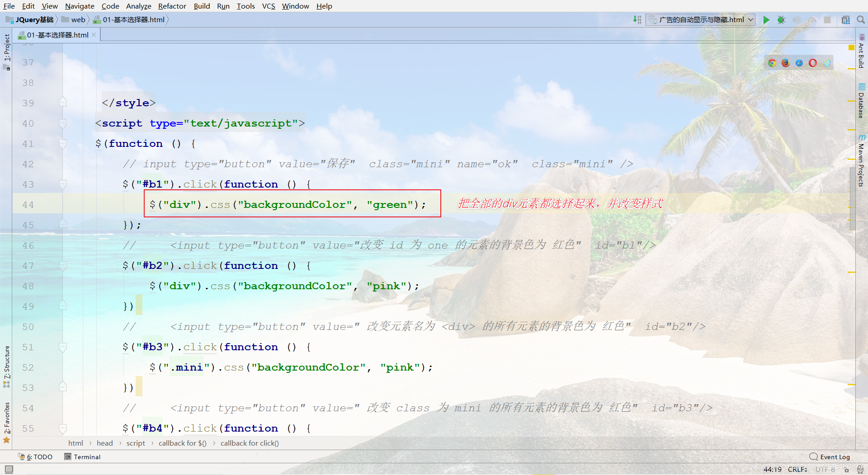Preview the page in Firefox
Screen dimensions: 868x475
785,63
